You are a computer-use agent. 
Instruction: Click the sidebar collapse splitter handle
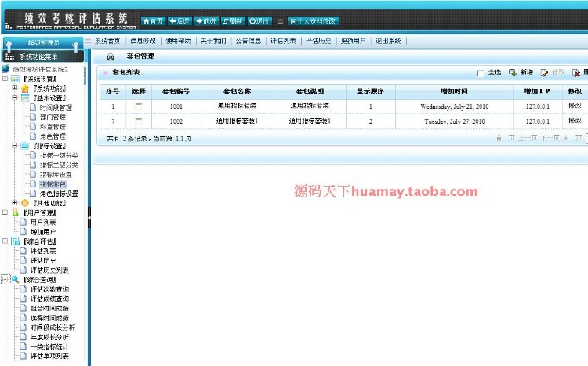pos(89,217)
